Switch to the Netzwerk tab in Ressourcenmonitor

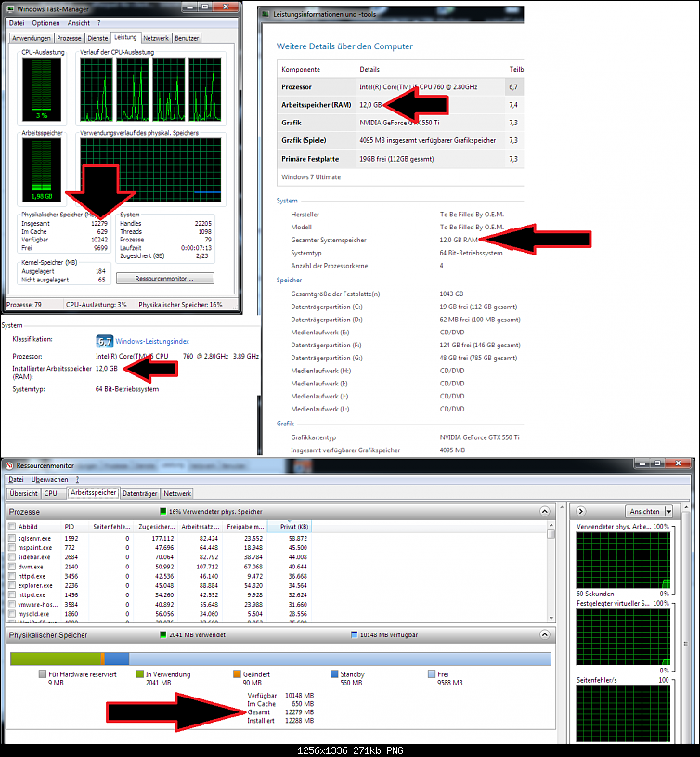tap(177, 493)
